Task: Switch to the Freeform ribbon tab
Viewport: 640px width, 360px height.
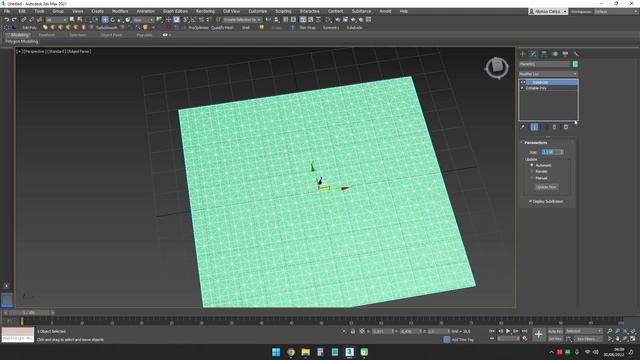Action: (x=47, y=35)
